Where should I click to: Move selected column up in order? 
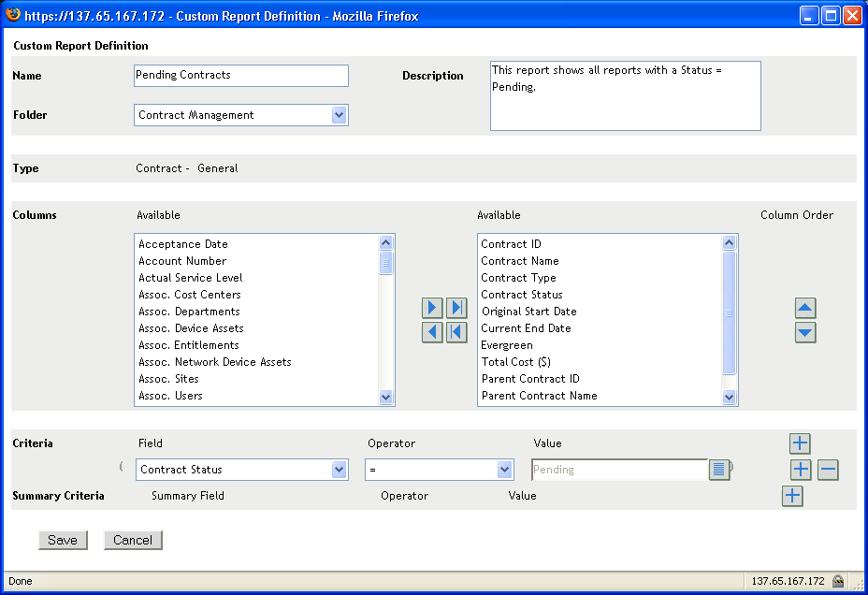coord(805,308)
